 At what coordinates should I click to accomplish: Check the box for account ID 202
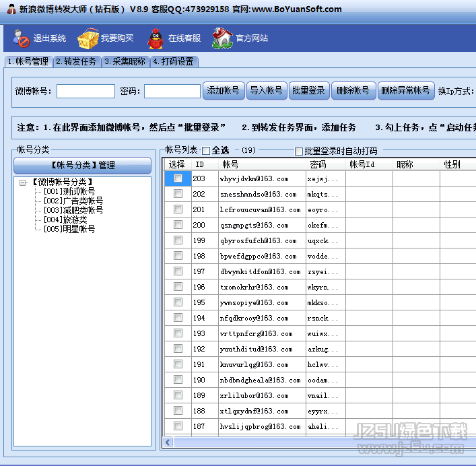(178, 194)
